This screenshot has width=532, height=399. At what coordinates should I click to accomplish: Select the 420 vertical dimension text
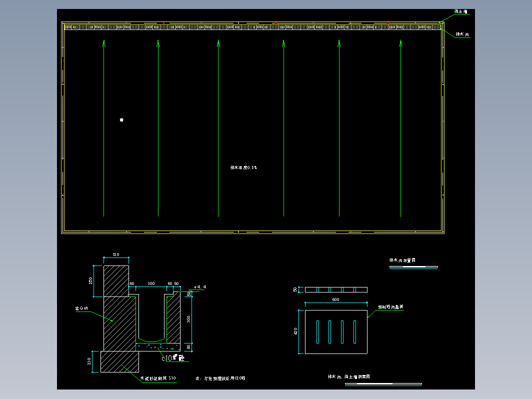(295, 331)
